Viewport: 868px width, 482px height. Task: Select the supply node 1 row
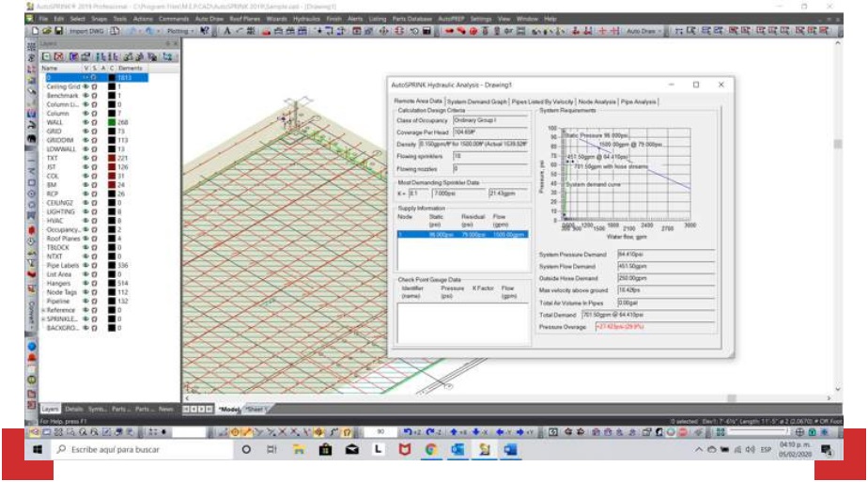460,235
